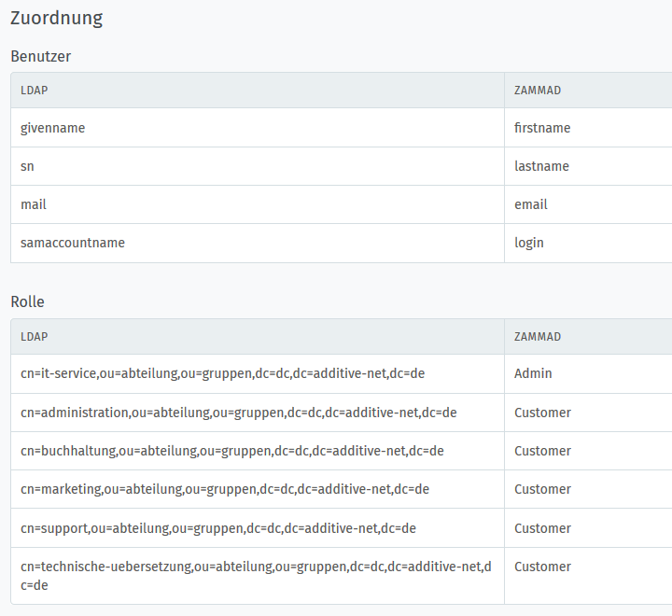Select the email Zammad mapping cell
Image resolution: width=672 pixels, height=616 pixels.
point(588,204)
